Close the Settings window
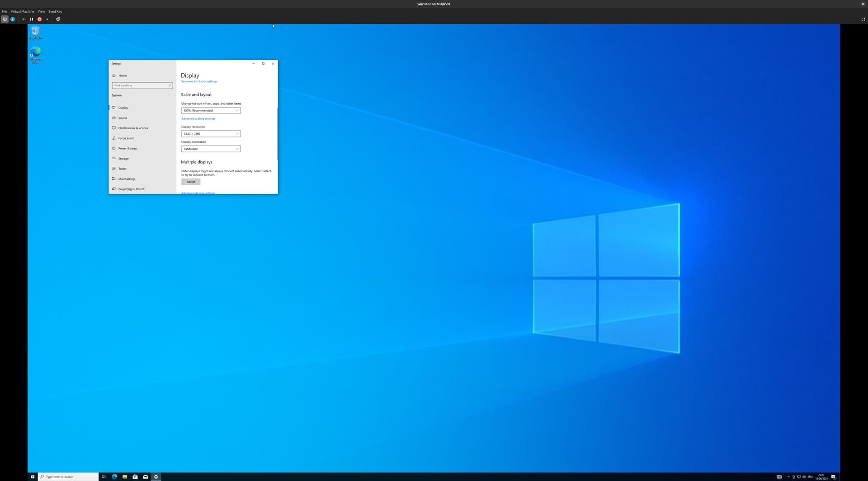 [273, 64]
